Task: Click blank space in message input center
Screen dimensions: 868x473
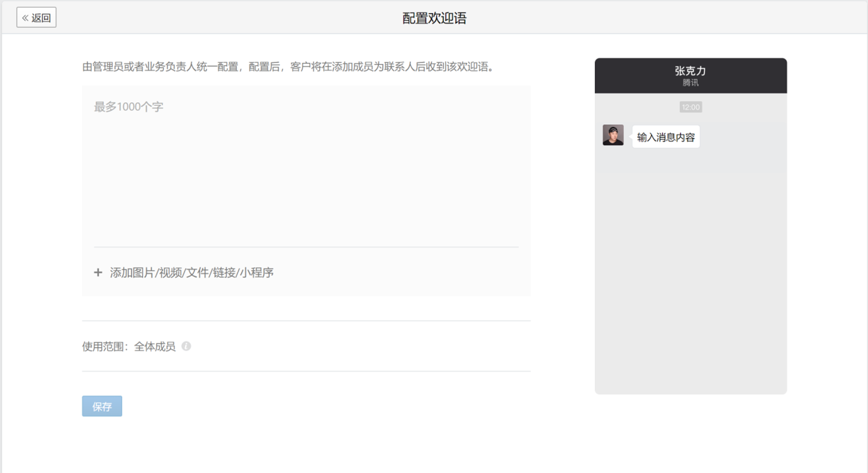Action: [x=306, y=183]
